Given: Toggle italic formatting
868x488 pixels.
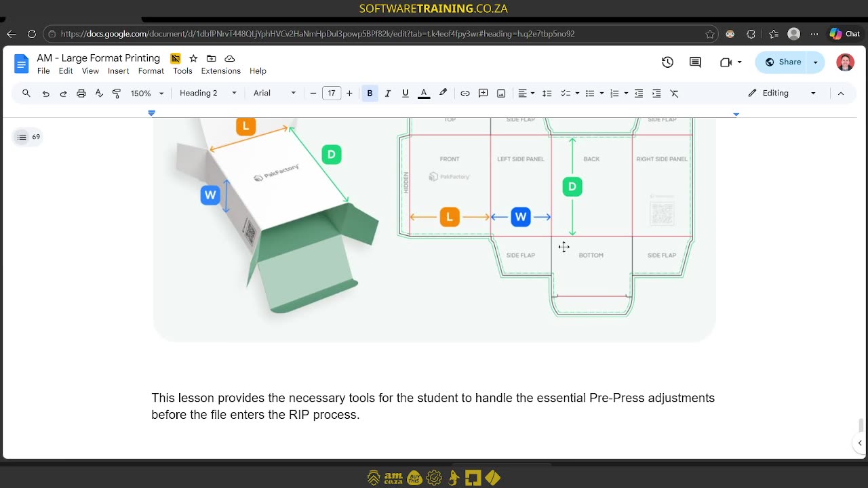Looking at the screenshot, I should [x=388, y=93].
